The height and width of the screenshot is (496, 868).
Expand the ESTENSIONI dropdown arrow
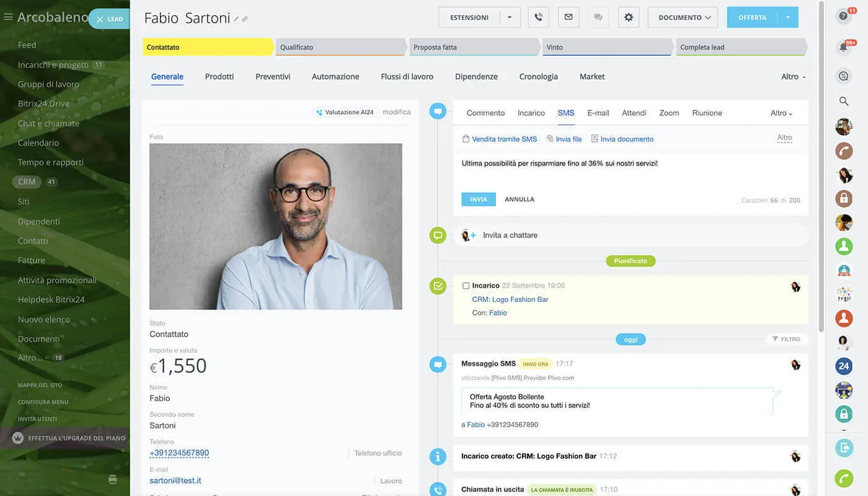[x=510, y=17]
